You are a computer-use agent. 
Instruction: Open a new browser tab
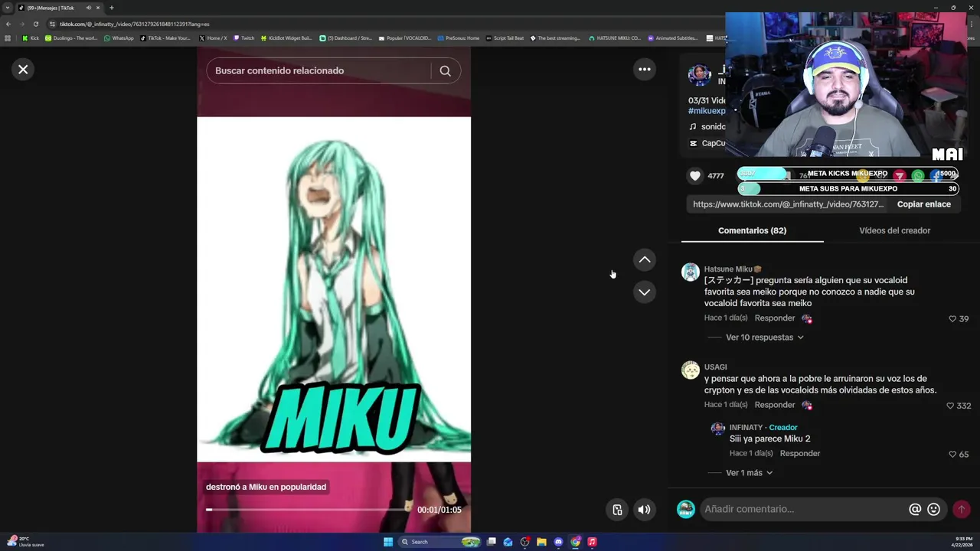click(x=111, y=8)
